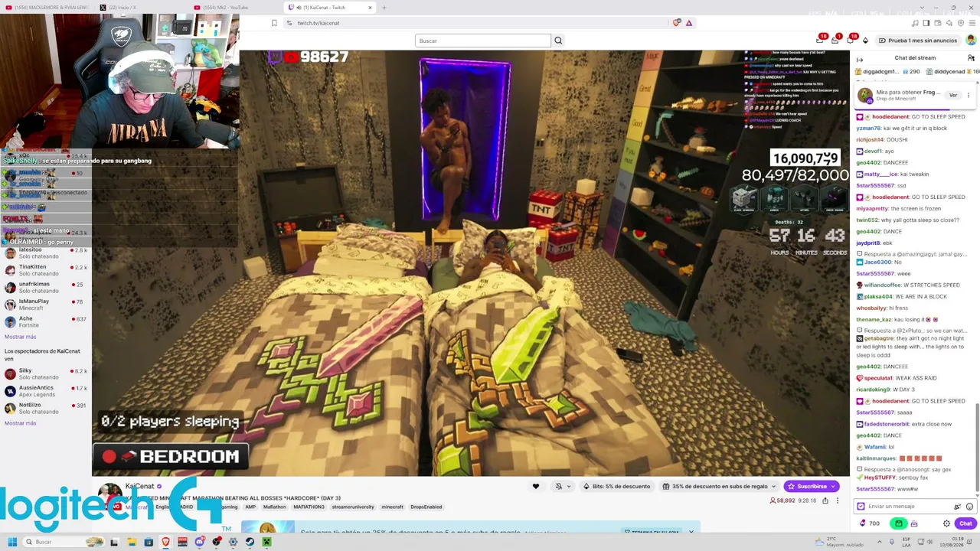Open the channel points balance of 700
Image resolution: width=980 pixels, height=551 pixels.
pos(870,523)
